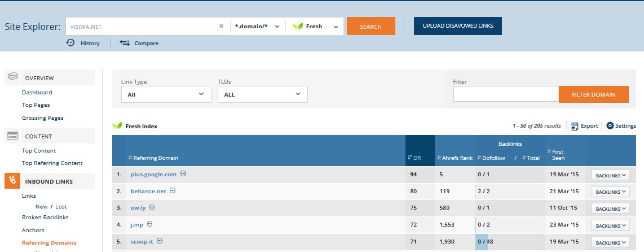Open the Fresh index selector dropdown
The width and height of the screenshot is (644, 252).
point(315,27)
